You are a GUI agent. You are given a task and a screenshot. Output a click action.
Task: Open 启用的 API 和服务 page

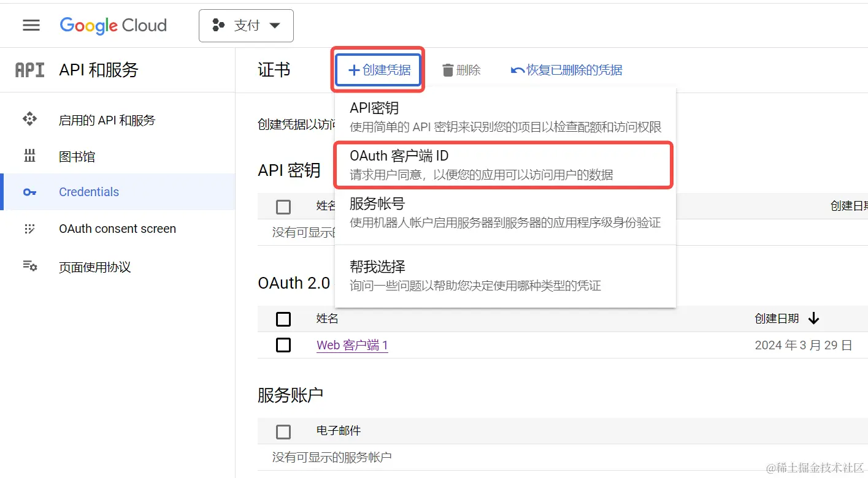click(107, 120)
